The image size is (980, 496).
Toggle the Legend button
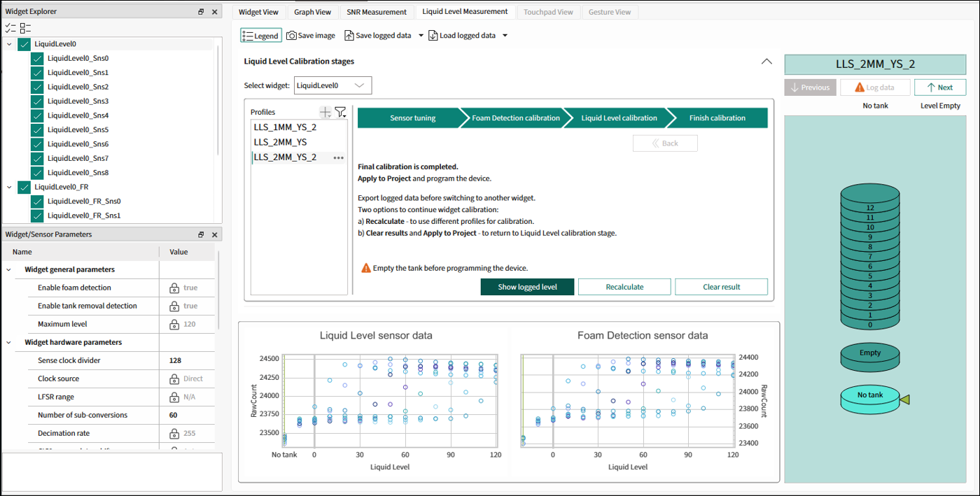(x=260, y=36)
